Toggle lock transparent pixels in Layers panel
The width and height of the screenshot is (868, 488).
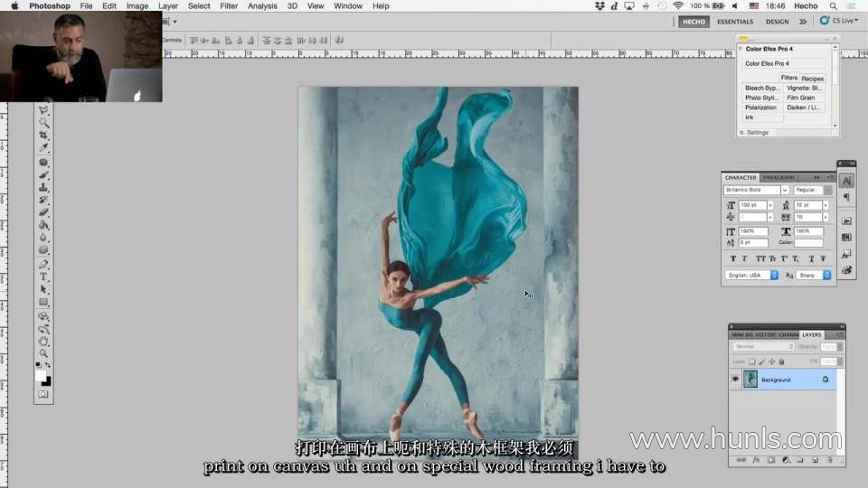tap(751, 361)
